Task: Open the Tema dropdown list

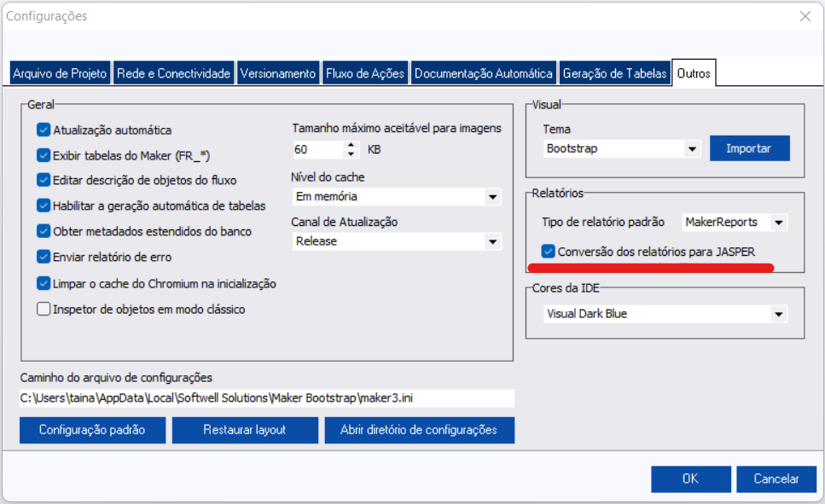Action: pyautogui.click(x=692, y=149)
